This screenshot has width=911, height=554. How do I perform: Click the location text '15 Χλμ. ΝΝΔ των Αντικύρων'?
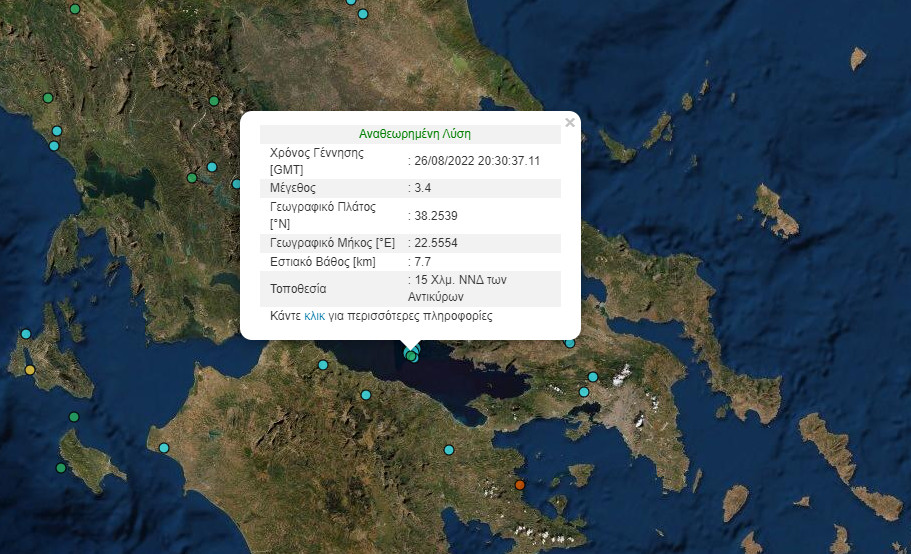tap(460, 288)
